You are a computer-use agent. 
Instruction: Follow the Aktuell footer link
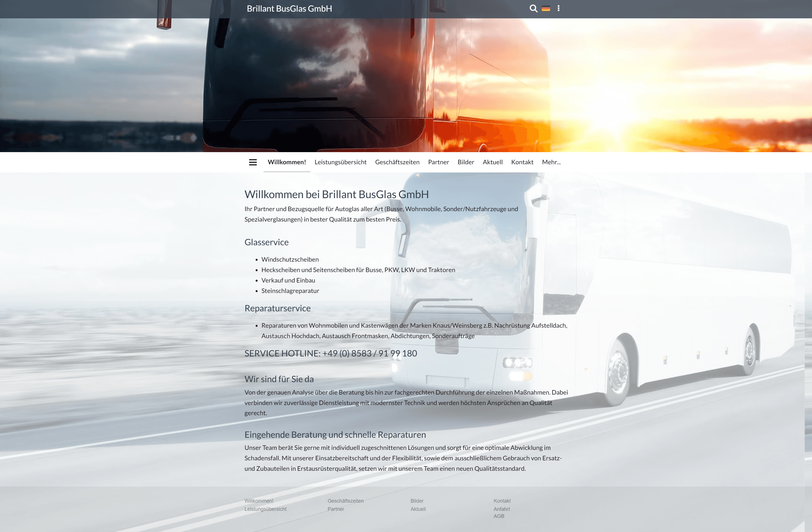click(x=418, y=509)
